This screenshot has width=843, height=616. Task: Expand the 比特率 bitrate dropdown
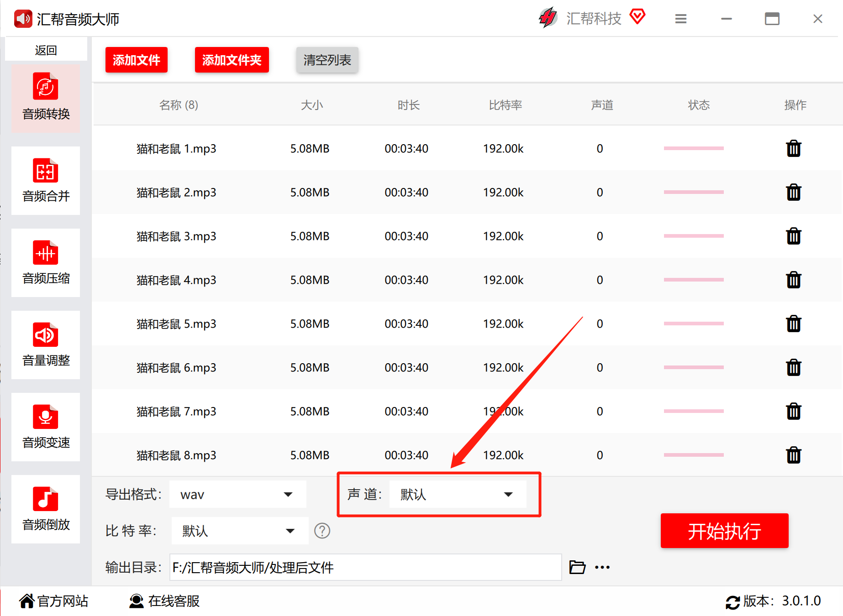(240, 531)
